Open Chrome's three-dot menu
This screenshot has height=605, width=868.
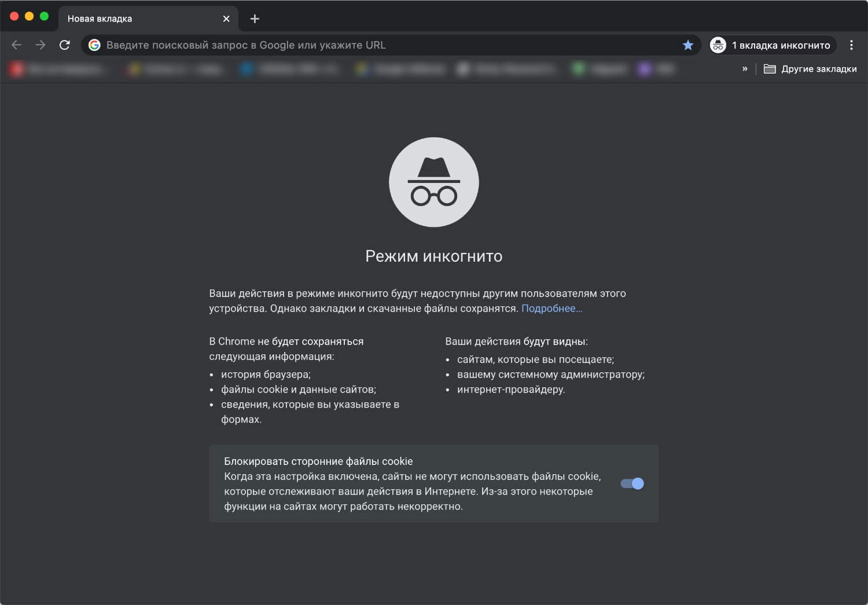click(851, 45)
